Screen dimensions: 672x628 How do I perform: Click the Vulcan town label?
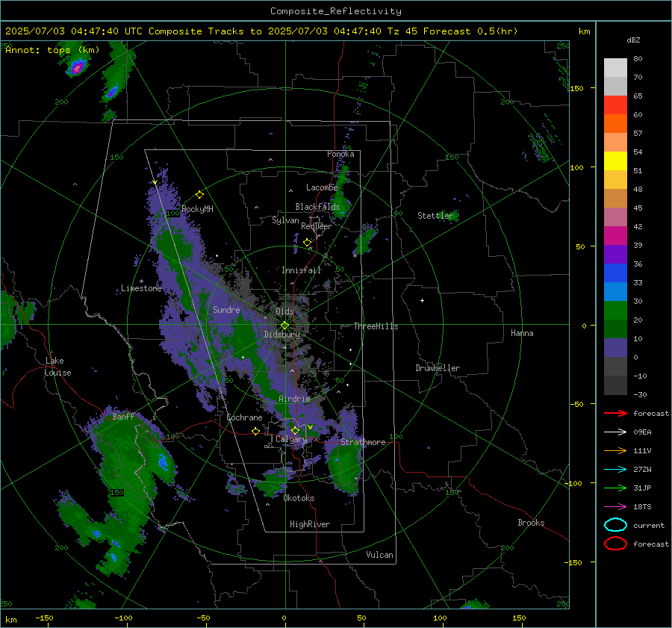click(380, 555)
